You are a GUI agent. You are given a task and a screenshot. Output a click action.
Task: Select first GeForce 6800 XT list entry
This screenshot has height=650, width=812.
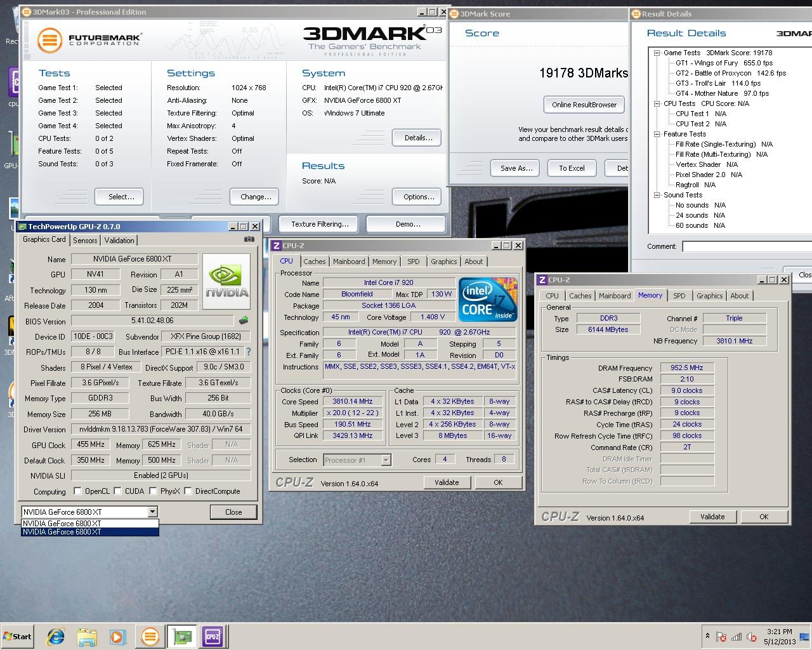pyautogui.click(x=89, y=524)
